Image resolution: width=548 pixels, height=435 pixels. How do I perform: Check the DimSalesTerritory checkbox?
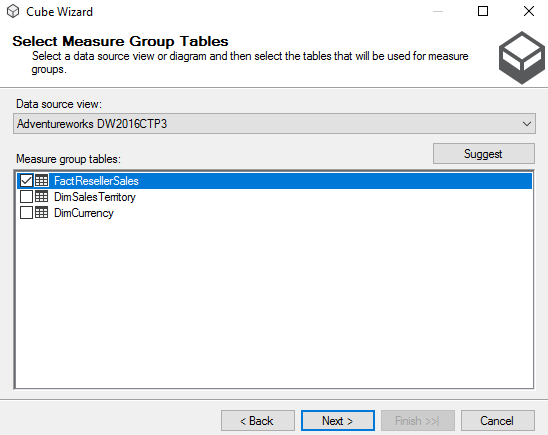(x=26, y=197)
